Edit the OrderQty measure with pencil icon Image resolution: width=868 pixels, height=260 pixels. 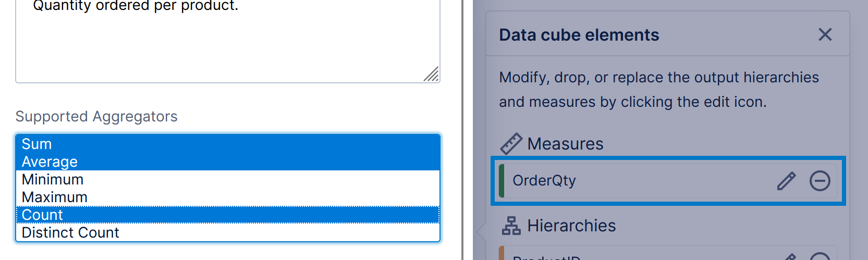pyautogui.click(x=786, y=181)
